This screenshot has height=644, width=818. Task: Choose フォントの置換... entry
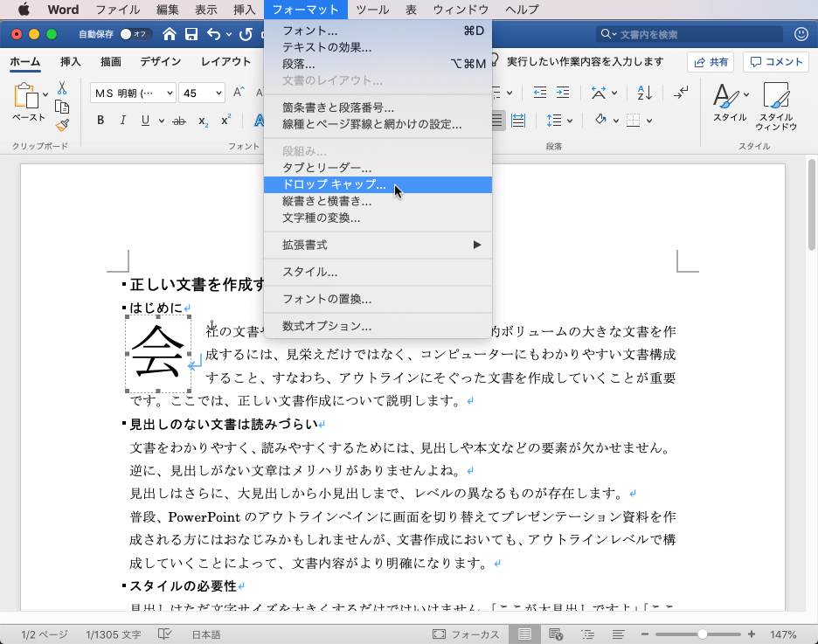click(x=378, y=299)
